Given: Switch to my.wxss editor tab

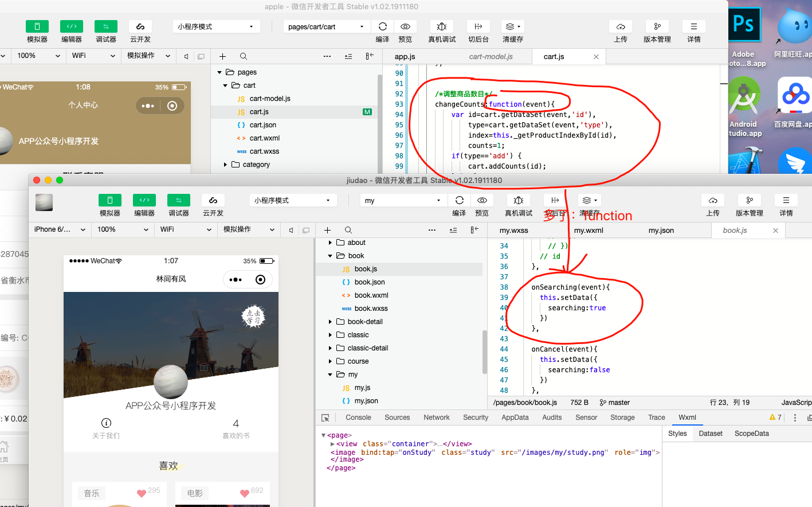Looking at the screenshot, I should coord(514,231).
